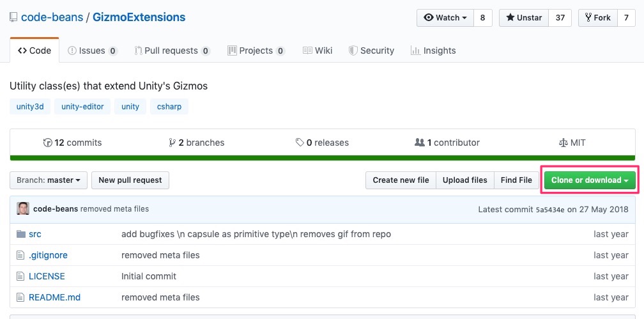Switch to the Code tab
Image resolution: width=644 pixels, height=319 pixels.
pyautogui.click(x=34, y=51)
